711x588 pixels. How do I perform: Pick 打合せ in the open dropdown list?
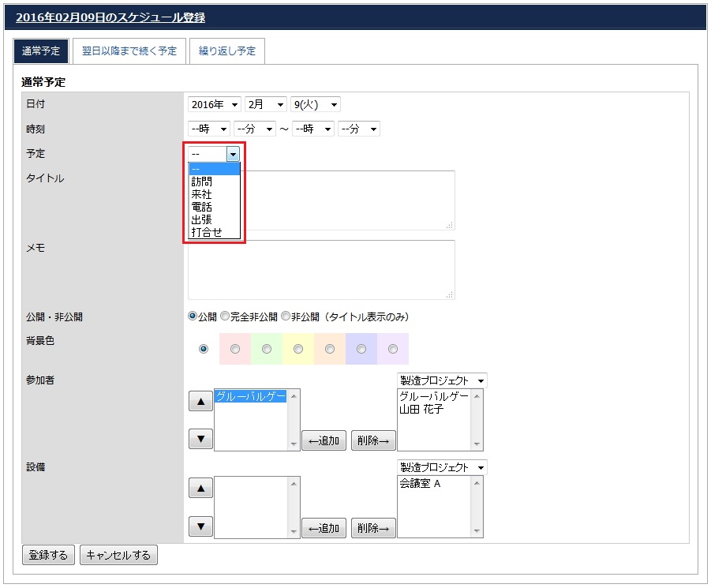(207, 232)
